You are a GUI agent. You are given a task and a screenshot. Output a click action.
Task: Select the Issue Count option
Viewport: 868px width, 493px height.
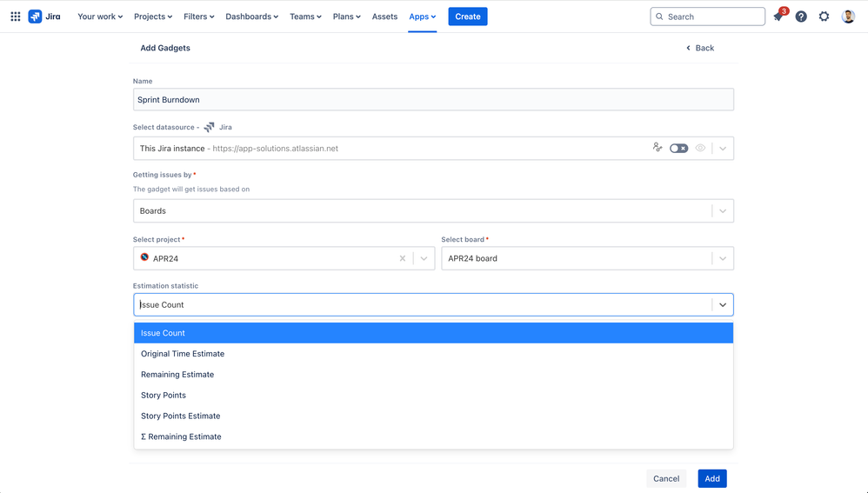click(433, 333)
